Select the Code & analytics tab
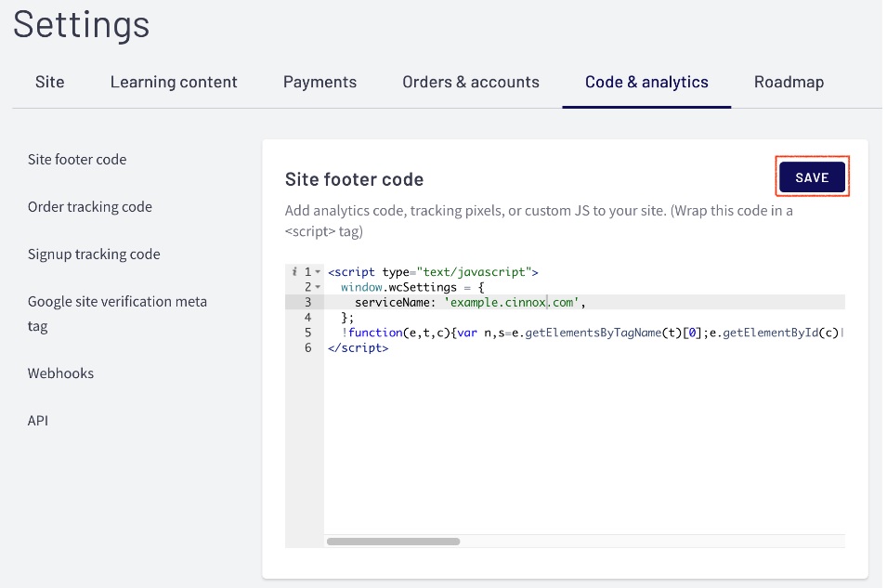 [646, 82]
